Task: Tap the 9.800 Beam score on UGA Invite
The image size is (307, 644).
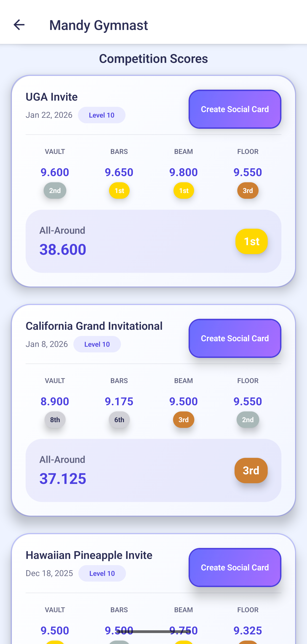Action: pos(184,172)
